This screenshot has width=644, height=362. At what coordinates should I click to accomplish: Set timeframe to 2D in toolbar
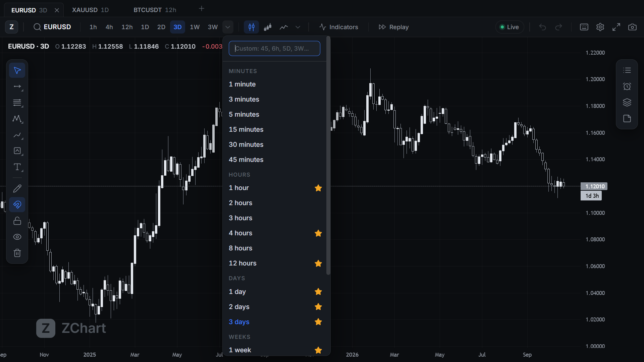(161, 27)
